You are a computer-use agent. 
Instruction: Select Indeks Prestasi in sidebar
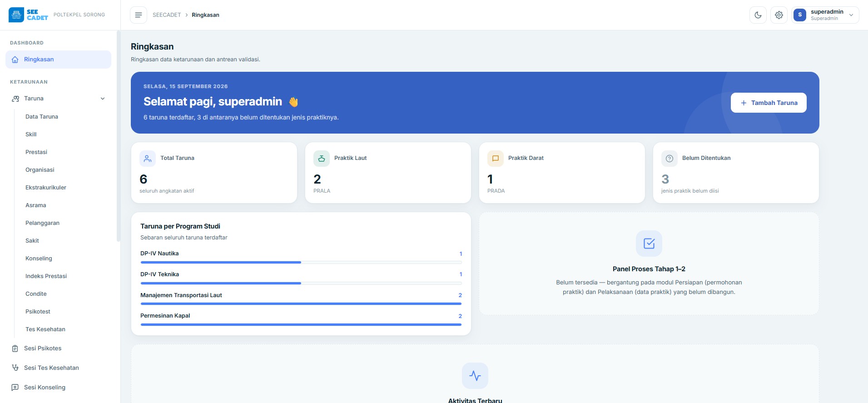(x=46, y=276)
